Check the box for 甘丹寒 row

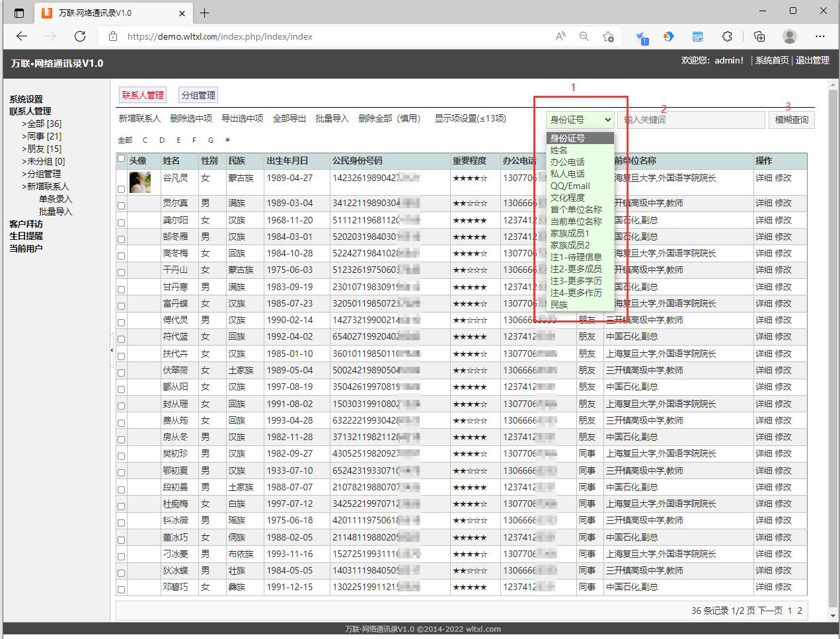(121, 289)
